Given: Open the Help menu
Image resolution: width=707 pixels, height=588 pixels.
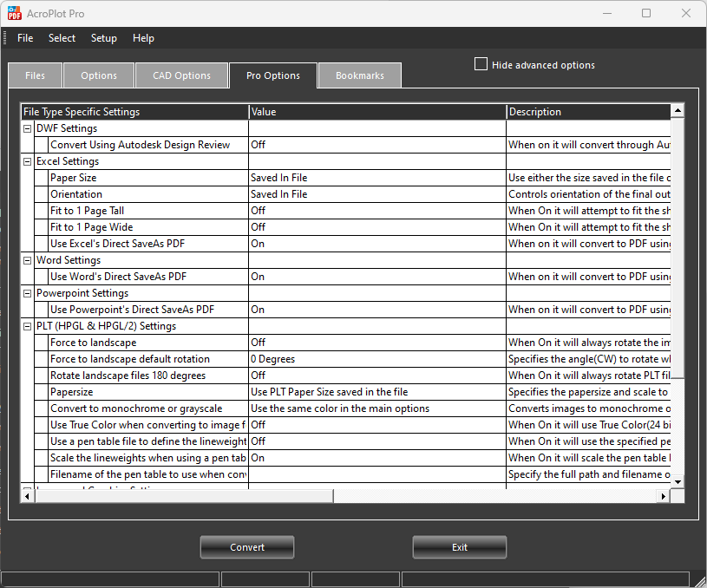Looking at the screenshot, I should pos(143,38).
